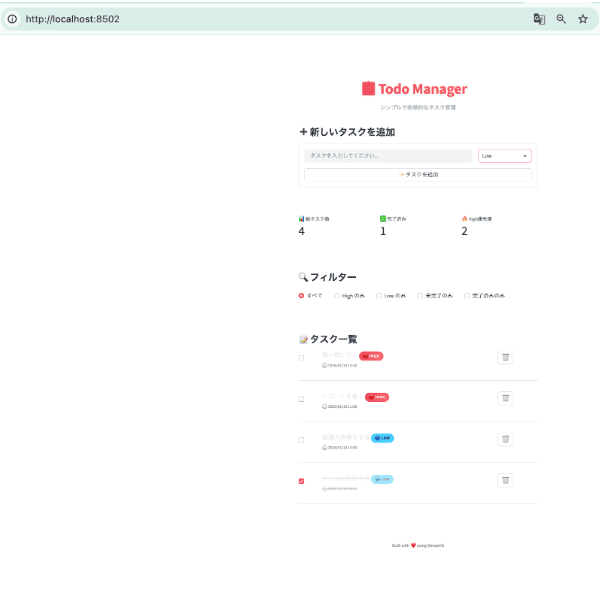The height and width of the screenshot is (595, 600).
Task: Open the Low priority dropdown
Action: 505,156
